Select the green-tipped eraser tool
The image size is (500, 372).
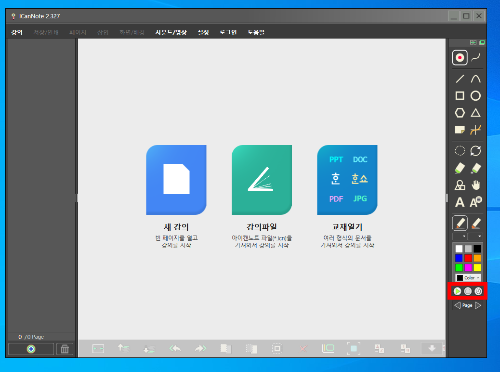pyautogui.click(x=460, y=168)
